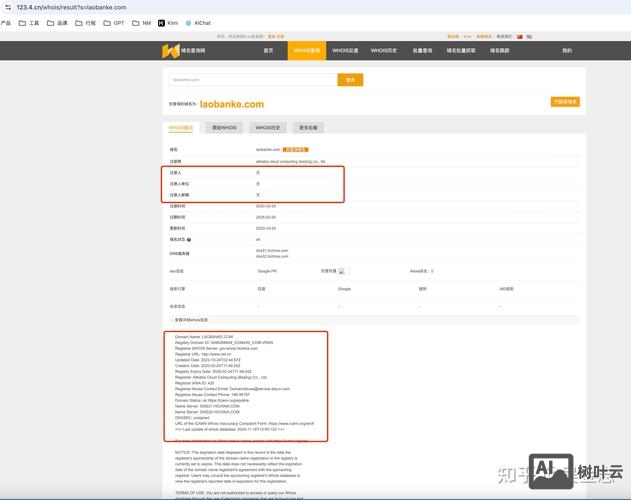Image resolution: width=631 pixels, height=500 pixels.
Task: Open WHOIS反查 in the navigation bar
Action: pos(344,50)
